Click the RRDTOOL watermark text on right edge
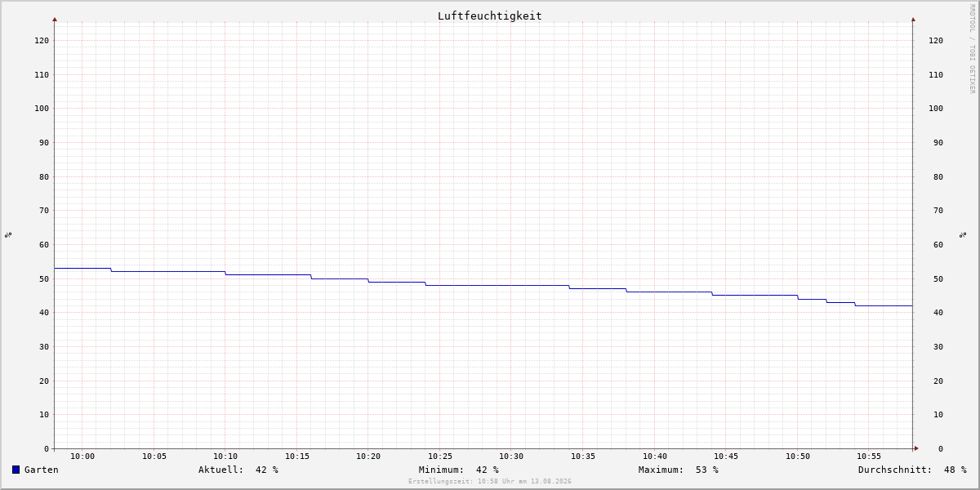The width and height of the screenshot is (980, 490). tap(972, 49)
